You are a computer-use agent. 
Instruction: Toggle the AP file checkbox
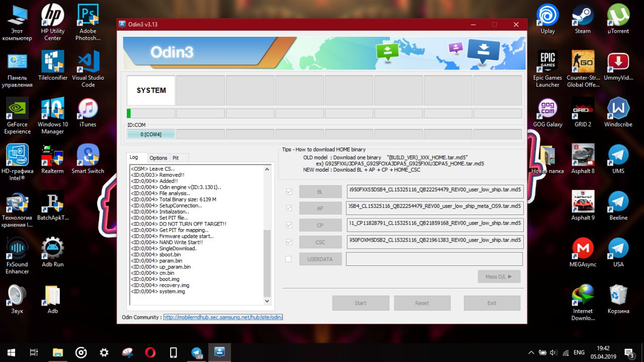tap(289, 208)
